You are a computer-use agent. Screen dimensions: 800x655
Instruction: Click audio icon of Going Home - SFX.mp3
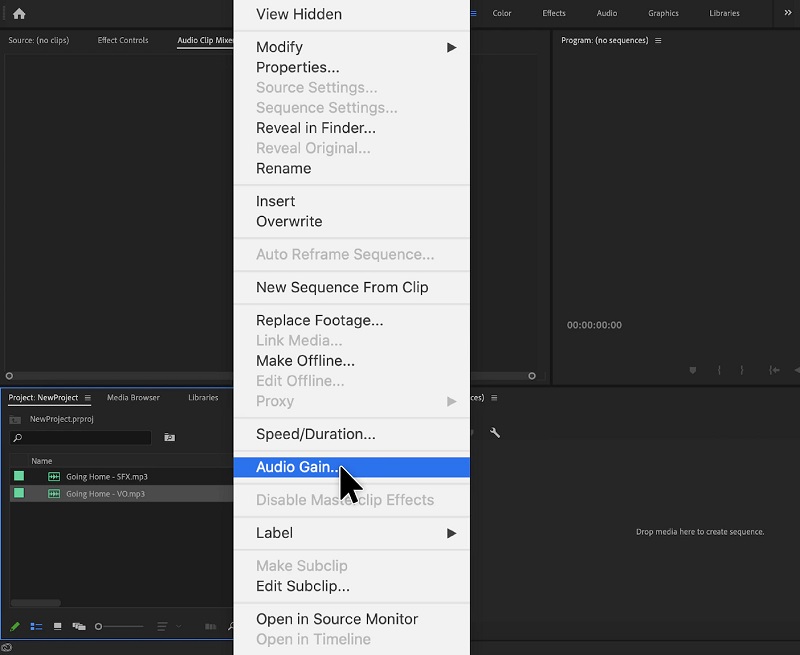(x=54, y=477)
